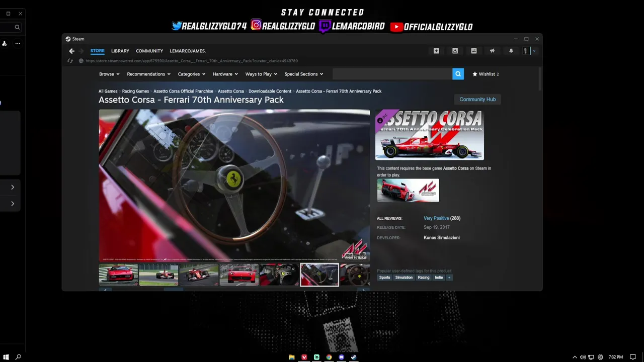The height and width of the screenshot is (362, 644).
Task: Open the friends icon in Steam top bar
Action: (x=473, y=51)
